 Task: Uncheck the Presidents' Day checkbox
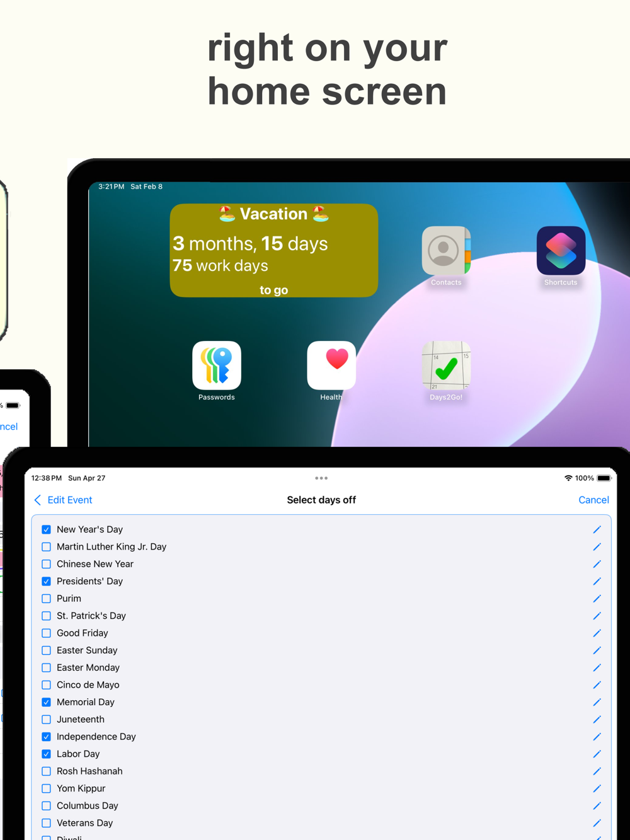click(46, 581)
